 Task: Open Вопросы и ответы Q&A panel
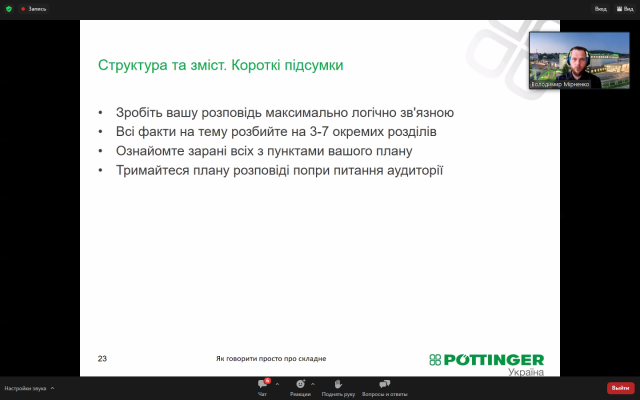click(384, 388)
